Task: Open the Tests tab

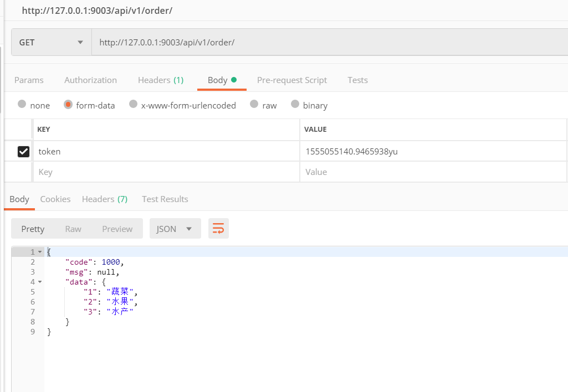Action: (x=357, y=80)
